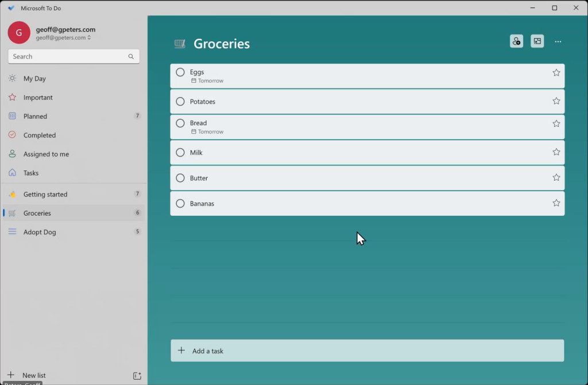Click the share list icon
The width and height of the screenshot is (588, 385).
point(516,41)
